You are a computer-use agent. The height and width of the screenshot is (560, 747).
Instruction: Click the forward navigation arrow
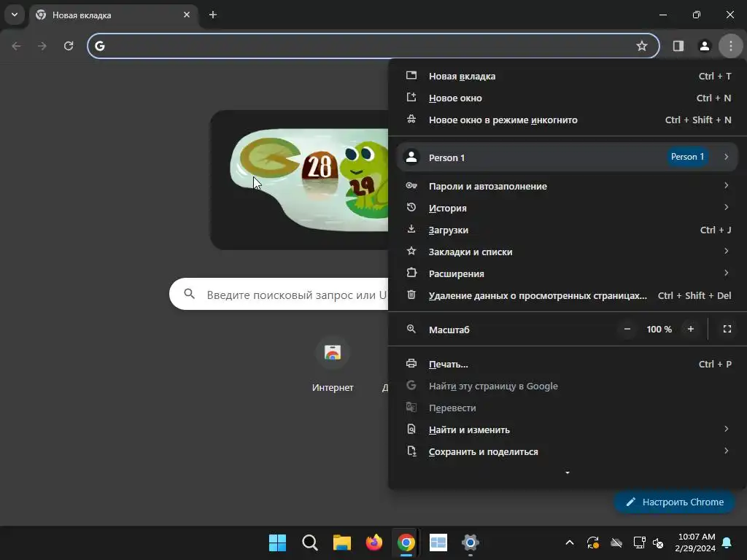click(42, 46)
